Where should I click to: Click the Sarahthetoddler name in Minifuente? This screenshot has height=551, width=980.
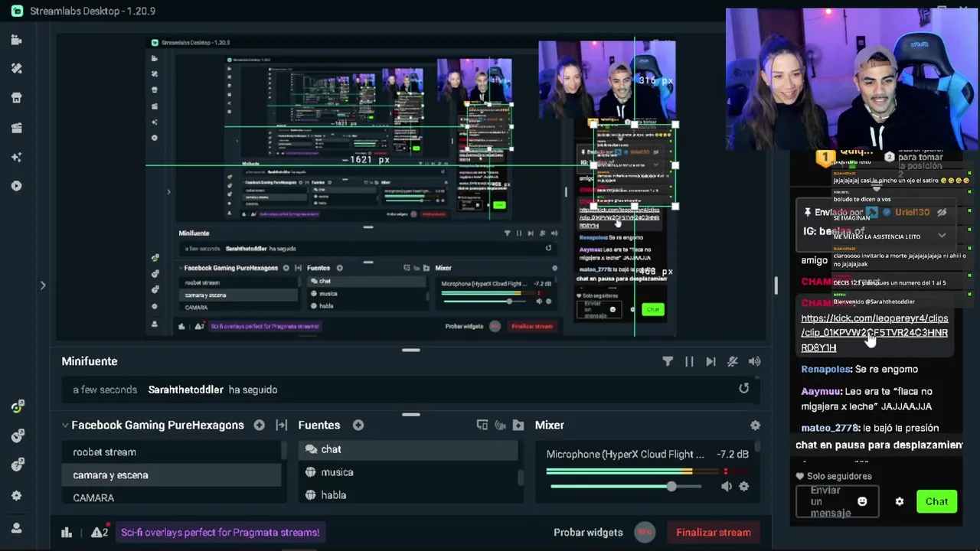(185, 390)
